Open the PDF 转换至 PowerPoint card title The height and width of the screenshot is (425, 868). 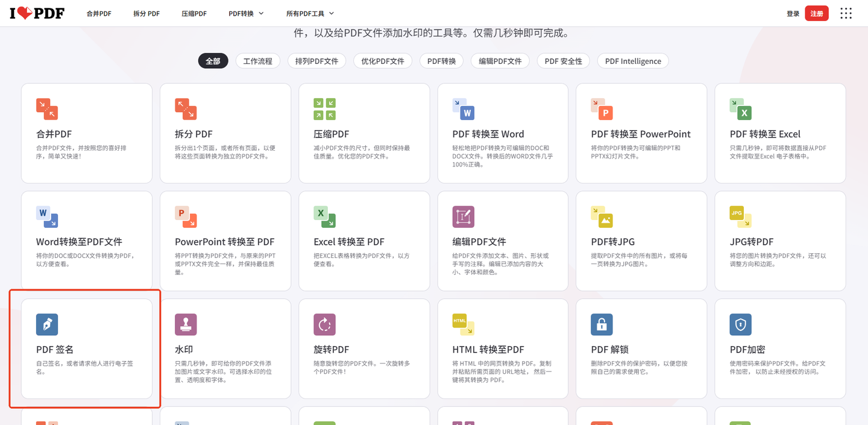[641, 134]
